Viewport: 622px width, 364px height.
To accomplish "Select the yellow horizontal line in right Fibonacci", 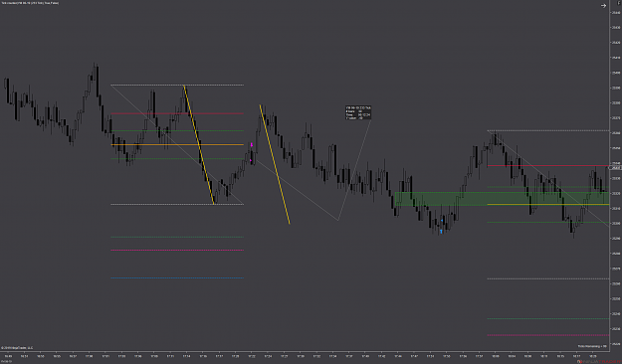I will tap(548, 204).
